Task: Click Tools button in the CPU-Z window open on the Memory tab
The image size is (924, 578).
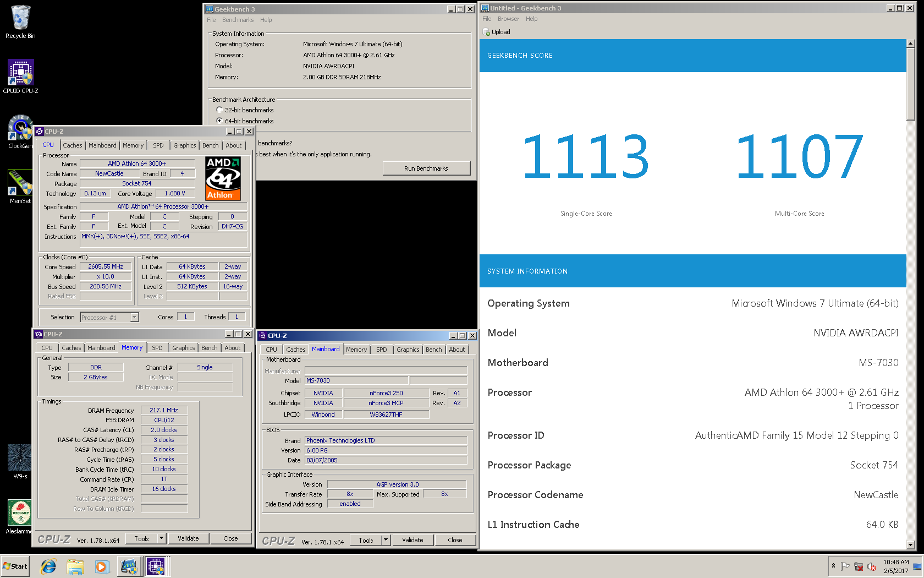Action: (x=142, y=538)
